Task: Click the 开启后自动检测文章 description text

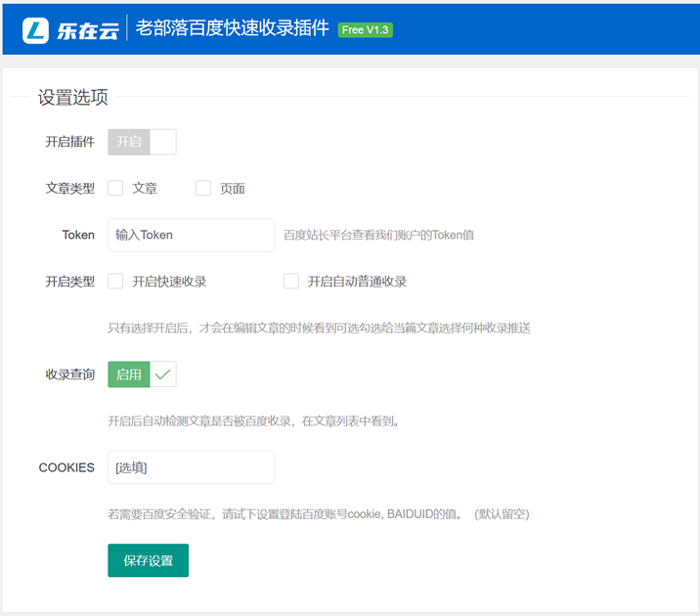Action: click(253, 421)
